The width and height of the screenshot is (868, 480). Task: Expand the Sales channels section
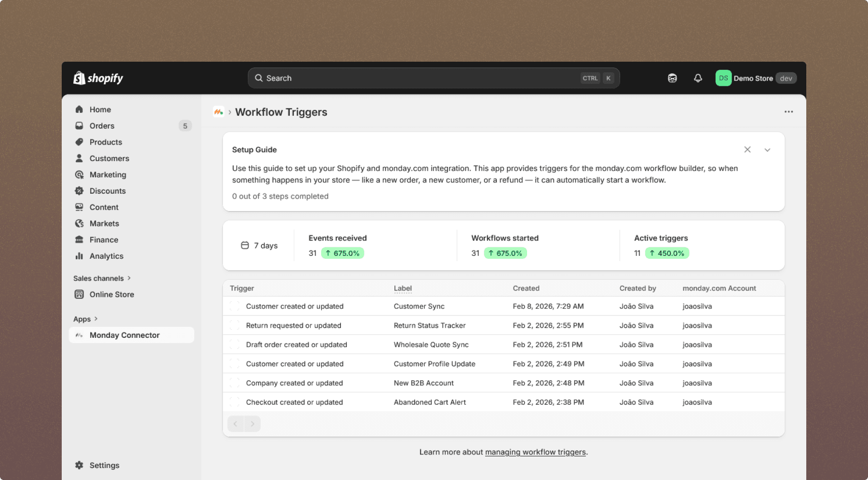(102, 278)
